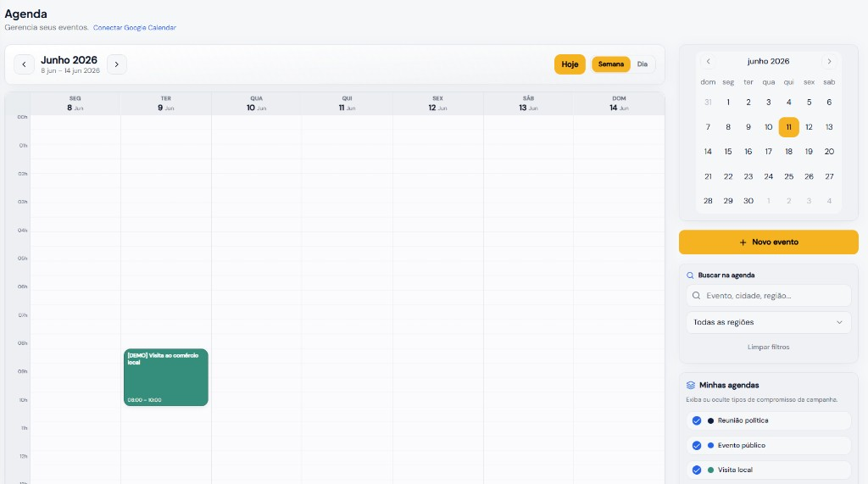Select the blue Evento público color dot

pos(711,446)
